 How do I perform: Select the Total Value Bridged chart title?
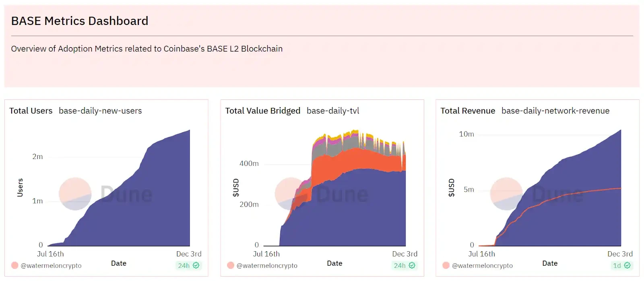tap(262, 111)
